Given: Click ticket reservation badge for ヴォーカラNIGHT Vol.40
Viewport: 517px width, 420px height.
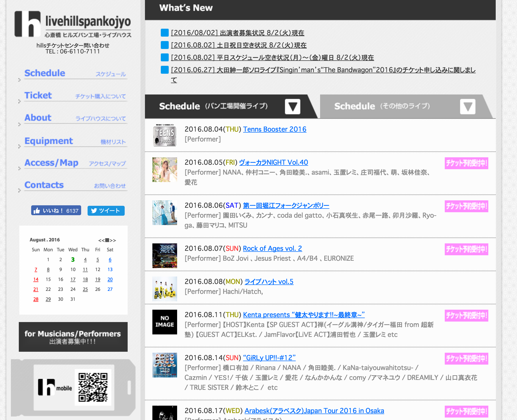Looking at the screenshot, I should point(466,163).
